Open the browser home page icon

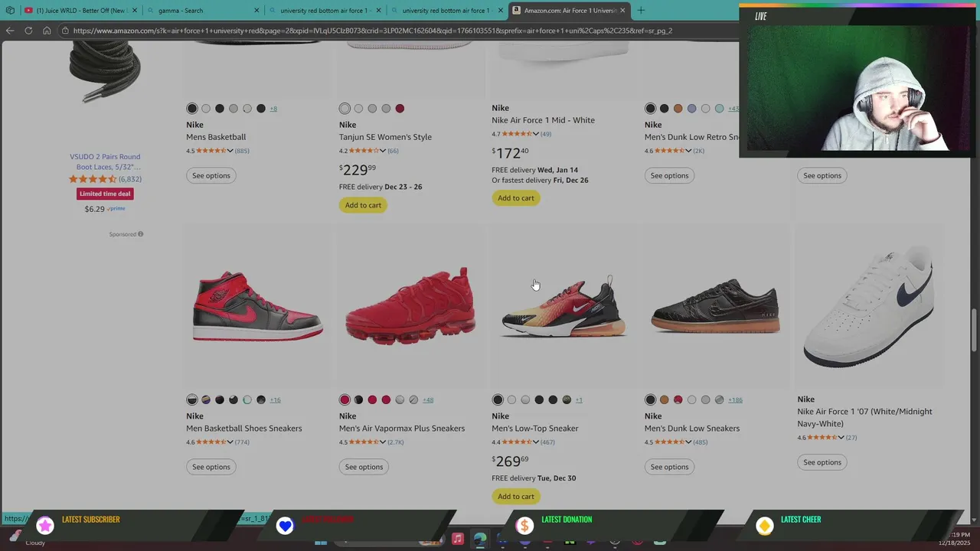[47, 31]
